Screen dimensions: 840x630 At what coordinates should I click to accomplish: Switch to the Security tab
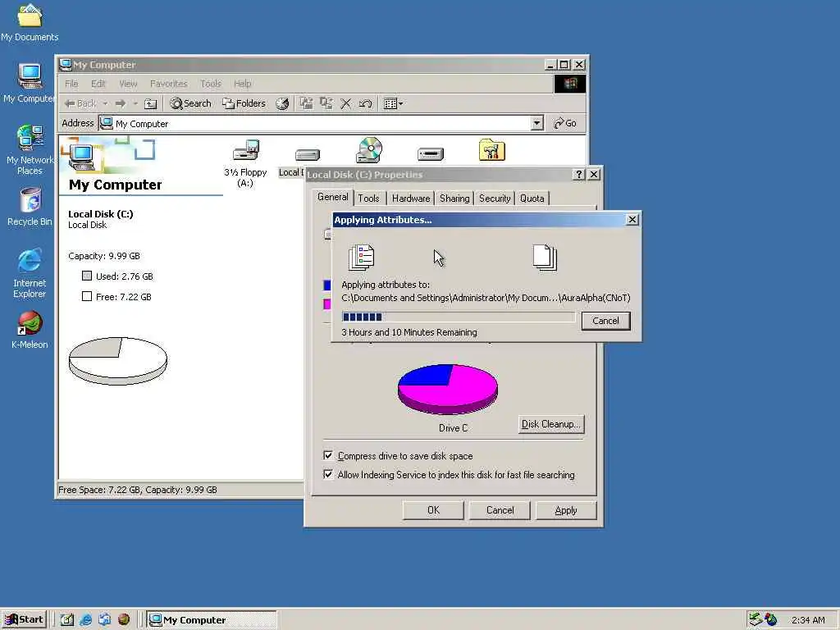click(495, 199)
